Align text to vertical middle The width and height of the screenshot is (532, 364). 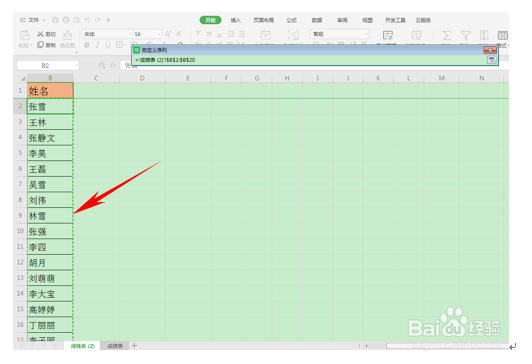point(209,34)
